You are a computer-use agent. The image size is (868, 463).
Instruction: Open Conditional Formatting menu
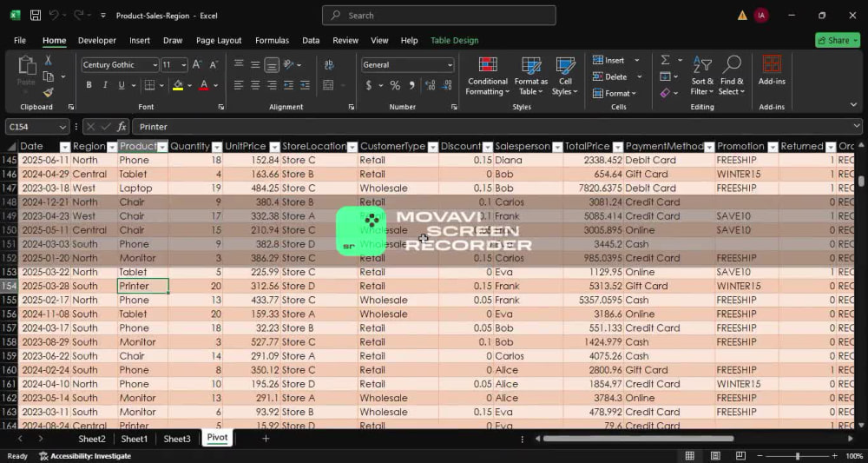(x=487, y=76)
